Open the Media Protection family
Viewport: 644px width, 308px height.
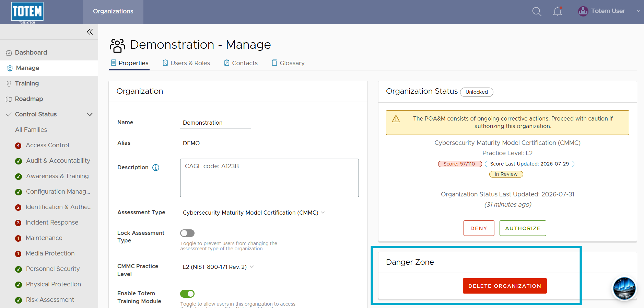50,253
